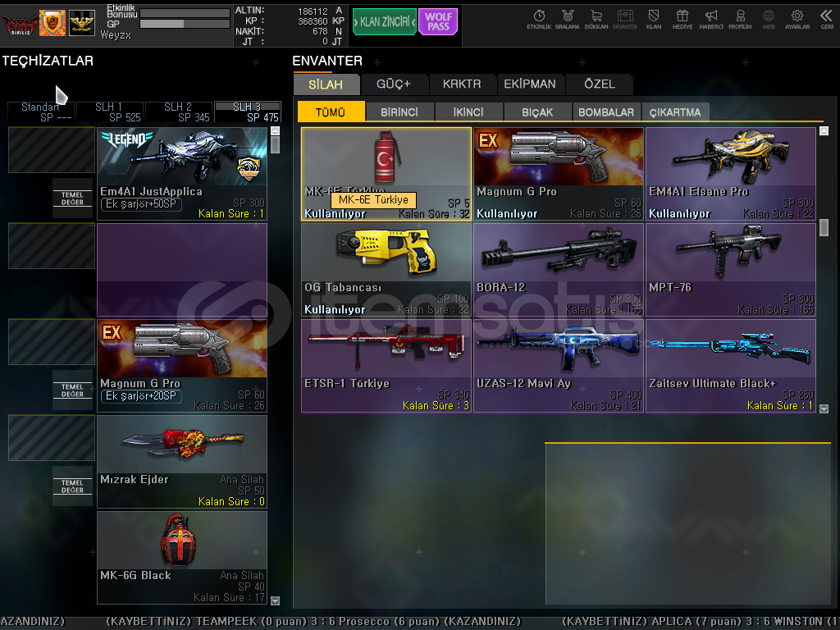Image resolution: width=840 pixels, height=630 pixels.
Task: Click the inventory scrollbar thumb
Action: [824, 228]
